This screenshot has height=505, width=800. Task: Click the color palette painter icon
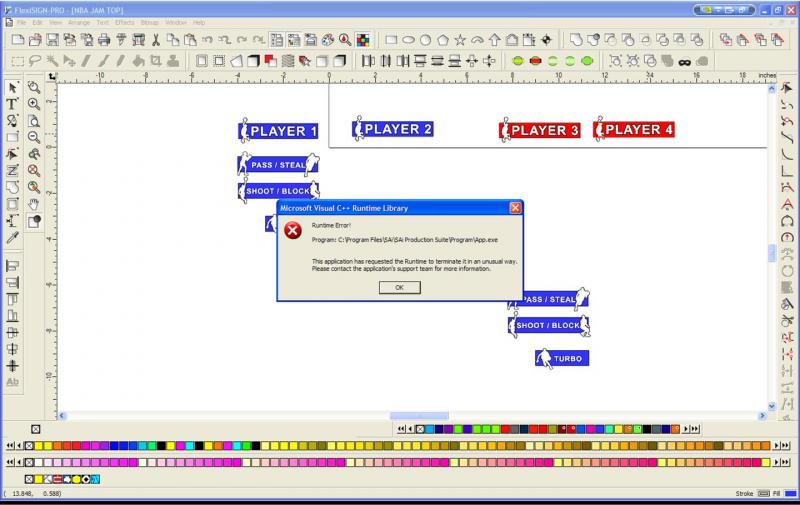328,40
